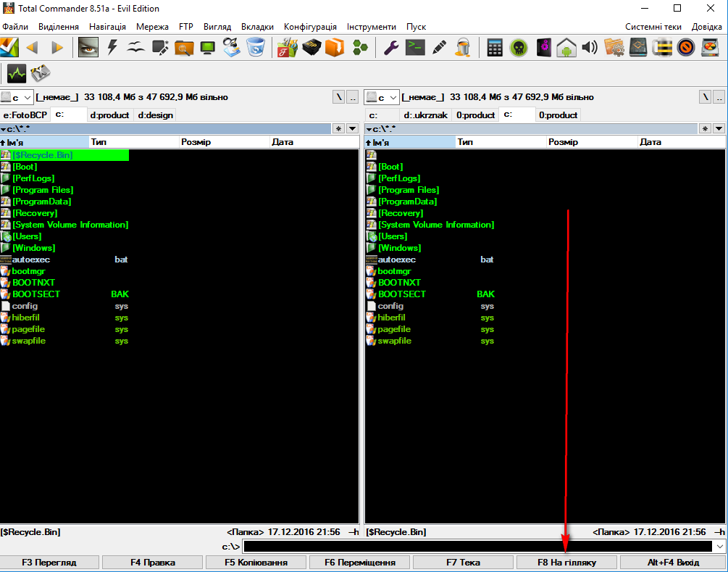Open the Інструменти menu
The image size is (728, 572).
(372, 27)
